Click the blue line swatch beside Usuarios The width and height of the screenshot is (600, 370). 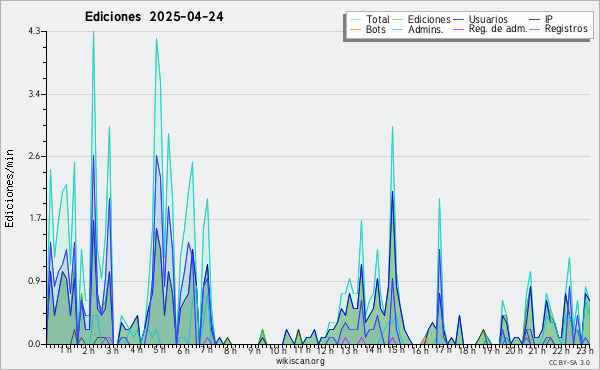[459, 20]
